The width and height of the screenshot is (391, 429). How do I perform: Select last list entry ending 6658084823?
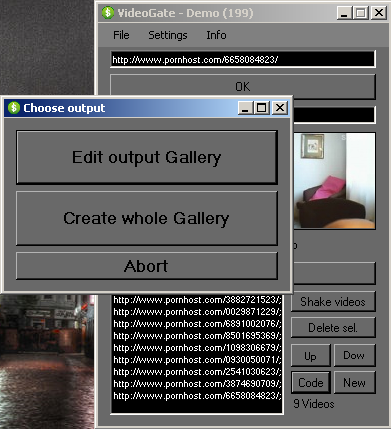coord(197,396)
